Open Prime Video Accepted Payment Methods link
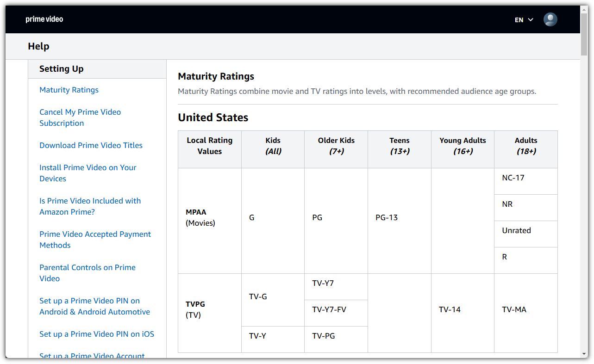Viewport: 594px width, 364px height. (95, 240)
